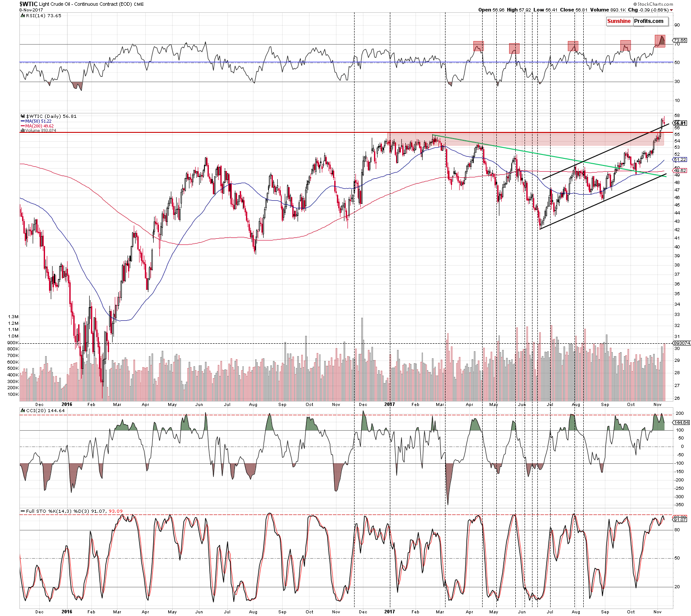
Task: Click the Volume 893.1K value in header
Action: 608,10
